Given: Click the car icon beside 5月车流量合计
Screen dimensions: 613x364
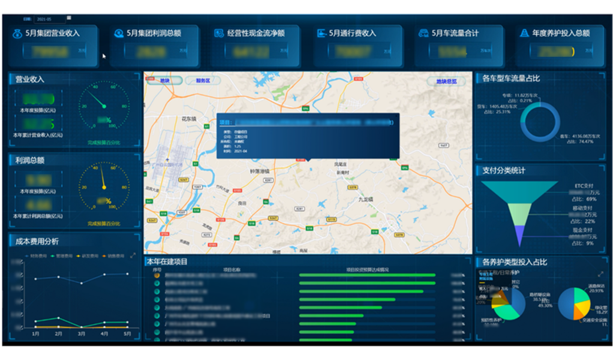Looking at the screenshot, I should point(423,34).
